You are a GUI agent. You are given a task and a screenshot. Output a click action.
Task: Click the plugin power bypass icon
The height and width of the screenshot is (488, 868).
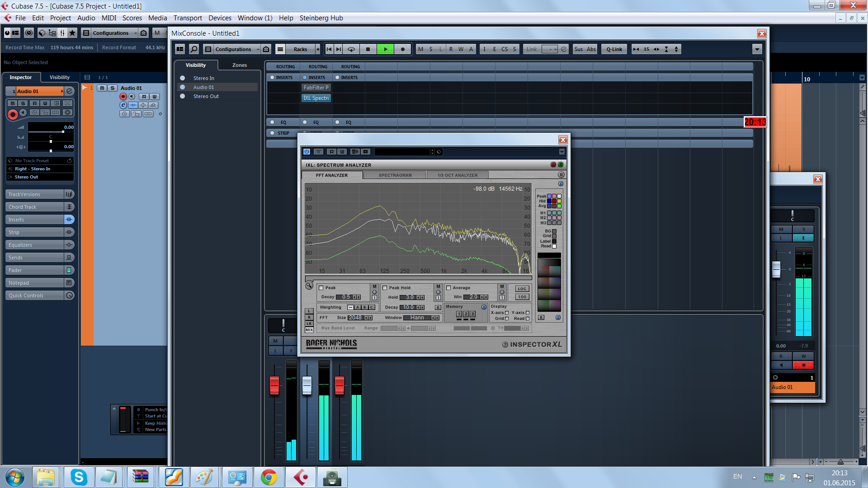point(307,152)
